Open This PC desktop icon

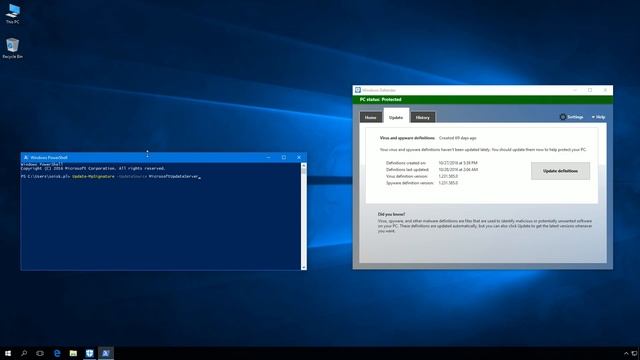tap(13, 13)
